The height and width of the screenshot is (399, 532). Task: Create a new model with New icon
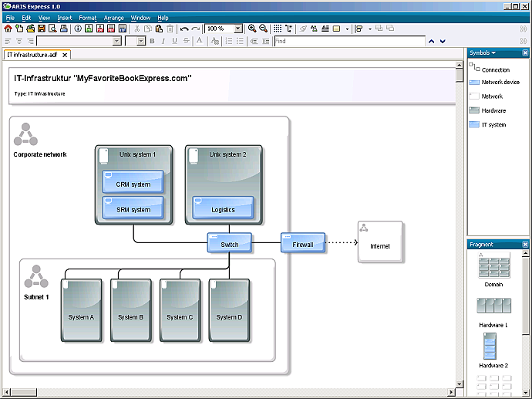pos(19,29)
